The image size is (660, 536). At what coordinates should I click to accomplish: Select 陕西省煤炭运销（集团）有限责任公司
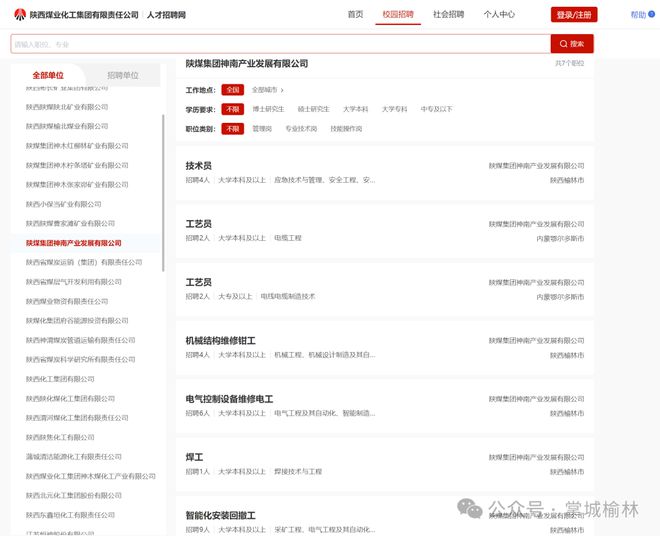(x=84, y=262)
